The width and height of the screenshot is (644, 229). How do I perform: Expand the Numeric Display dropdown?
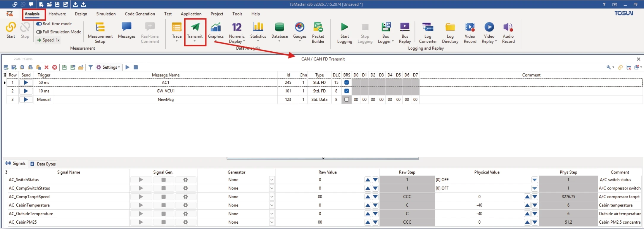(x=244, y=42)
